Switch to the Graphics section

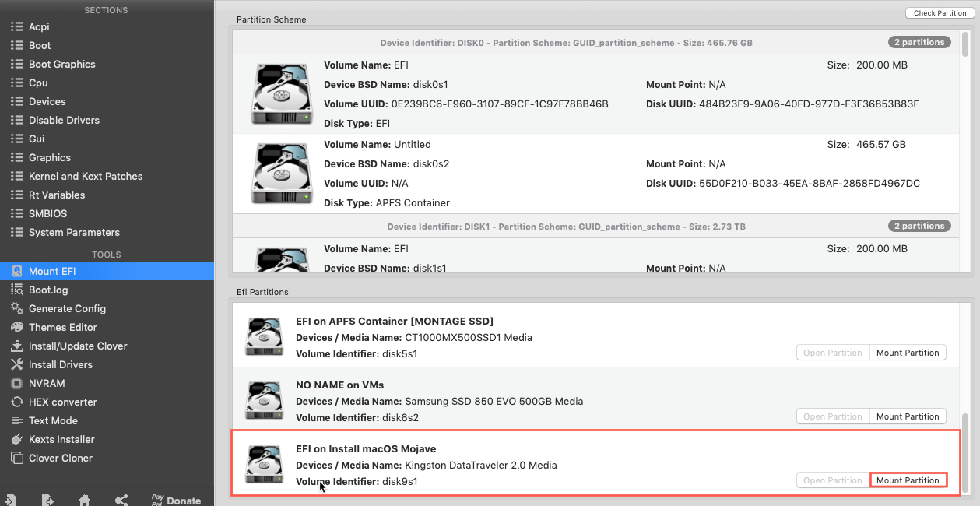(x=107, y=157)
